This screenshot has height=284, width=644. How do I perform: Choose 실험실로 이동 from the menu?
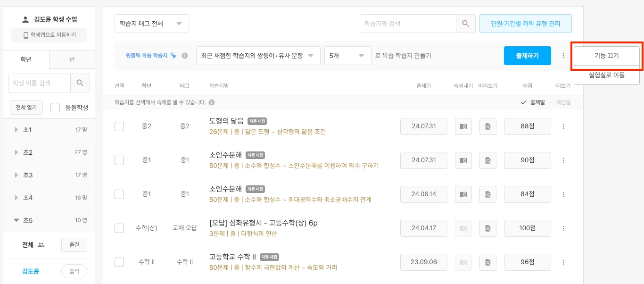click(x=606, y=75)
